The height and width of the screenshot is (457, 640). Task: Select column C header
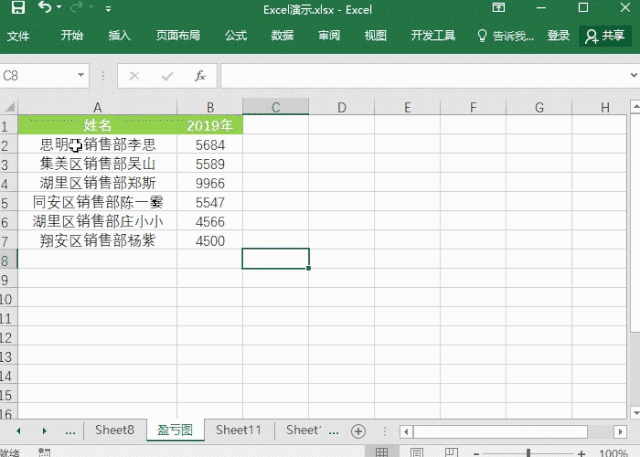[276, 107]
